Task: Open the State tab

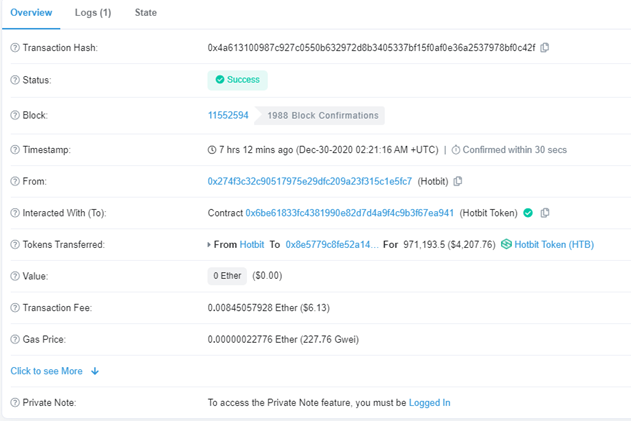Action: tap(145, 13)
